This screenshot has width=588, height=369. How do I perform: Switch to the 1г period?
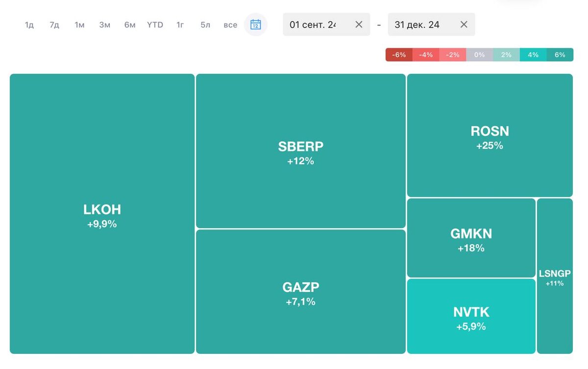tap(180, 25)
